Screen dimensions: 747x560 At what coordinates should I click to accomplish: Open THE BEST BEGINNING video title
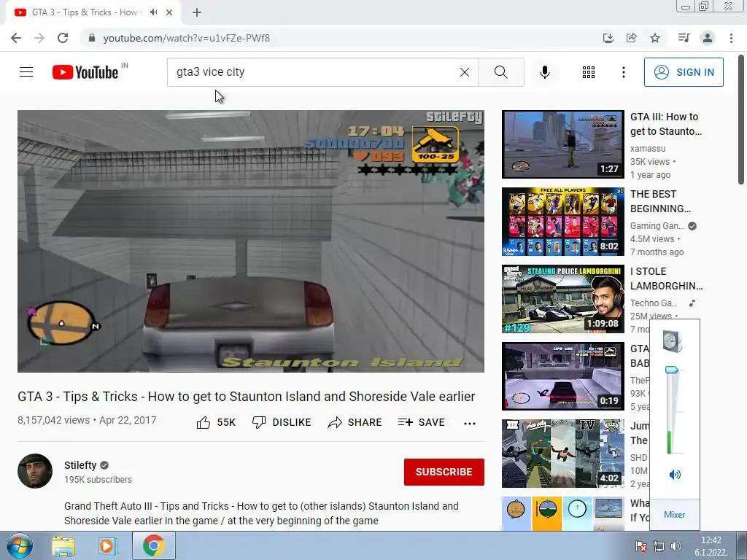pyautogui.click(x=660, y=201)
